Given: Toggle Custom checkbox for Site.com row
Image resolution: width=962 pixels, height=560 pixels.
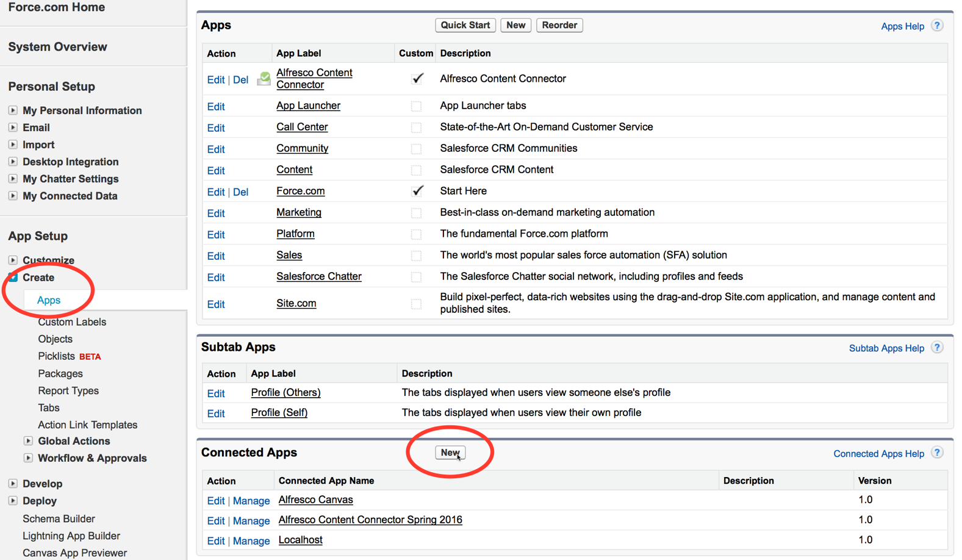Looking at the screenshot, I should (416, 304).
